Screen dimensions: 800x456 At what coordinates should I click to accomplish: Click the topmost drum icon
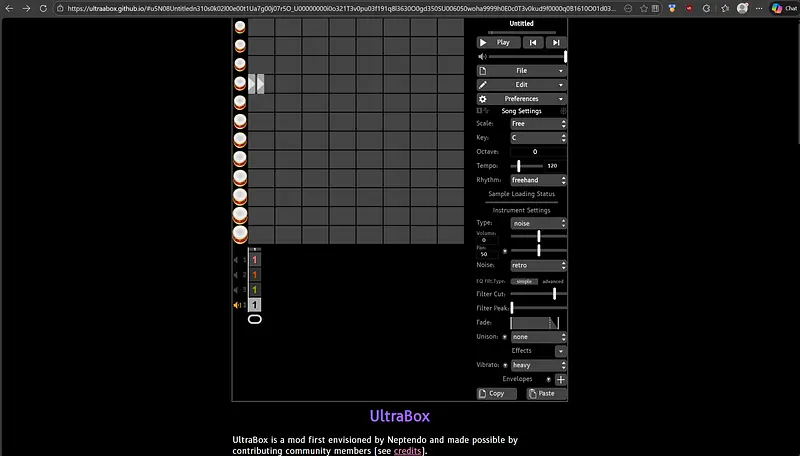(x=240, y=27)
